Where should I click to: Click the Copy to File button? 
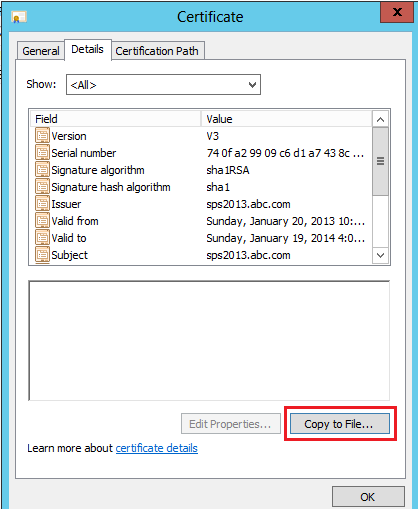coord(340,424)
